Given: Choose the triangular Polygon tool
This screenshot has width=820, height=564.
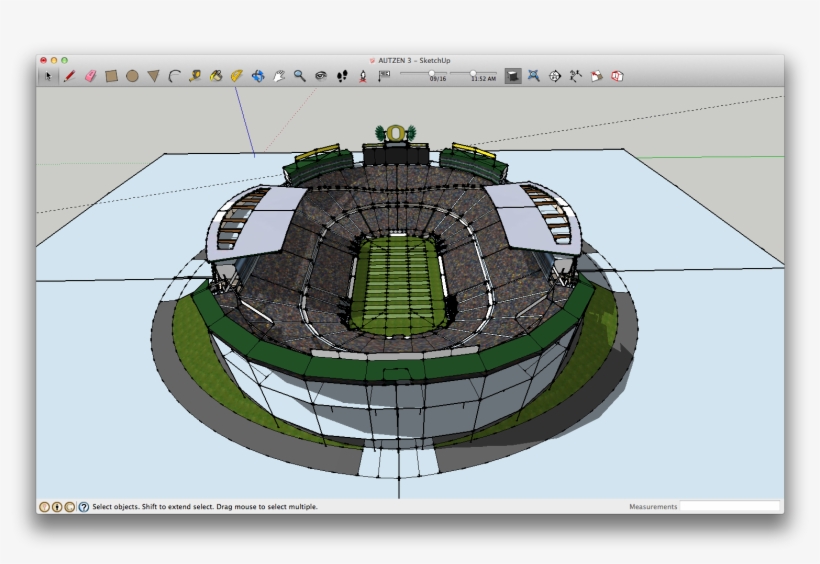Looking at the screenshot, I should click(x=153, y=76).
